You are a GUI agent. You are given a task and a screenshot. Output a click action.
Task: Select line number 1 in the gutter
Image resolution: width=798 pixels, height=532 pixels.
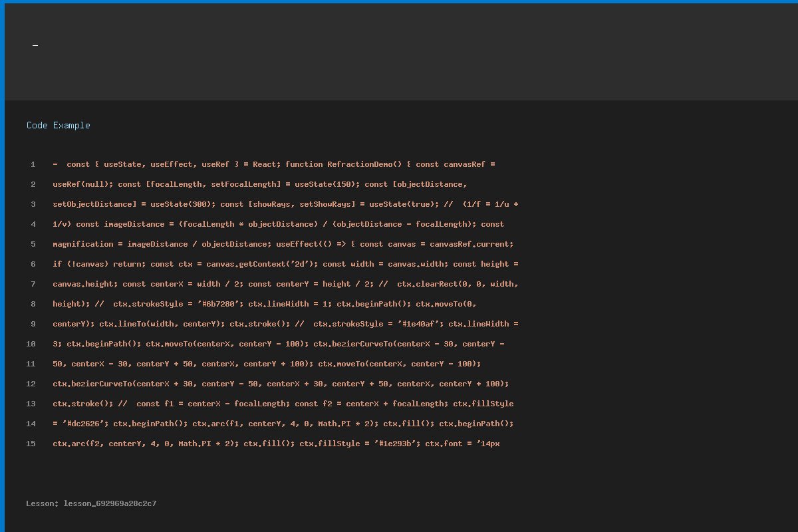pos(33,164)
